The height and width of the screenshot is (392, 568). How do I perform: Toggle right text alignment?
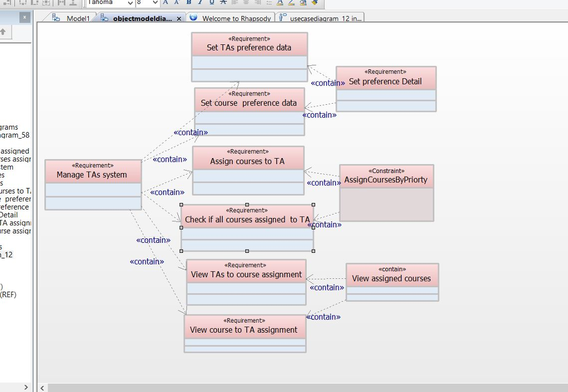256,4
